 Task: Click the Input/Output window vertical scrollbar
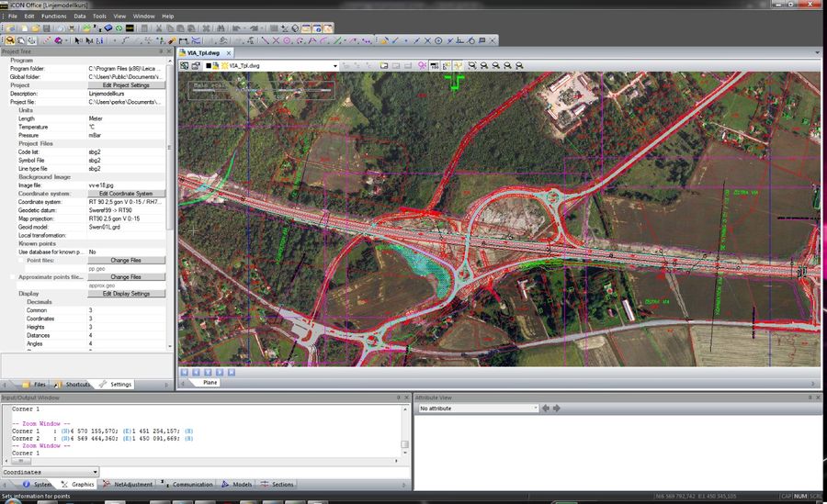click(404, 431)
